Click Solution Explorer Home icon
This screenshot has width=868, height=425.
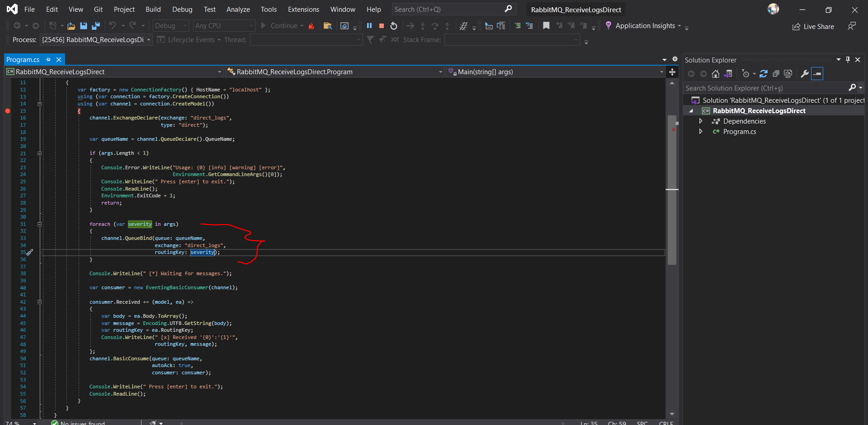715,74
